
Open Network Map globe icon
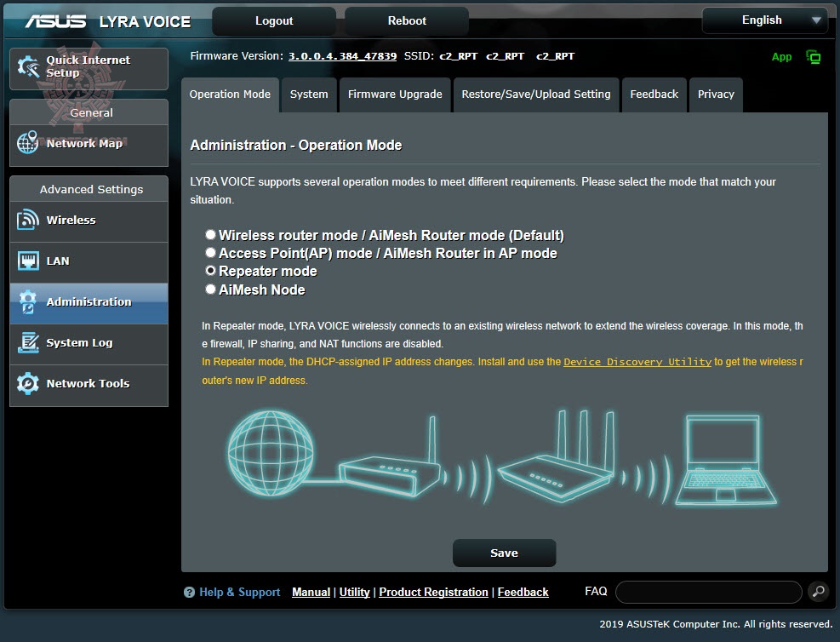pyautogui.click(x=27, y=142)
